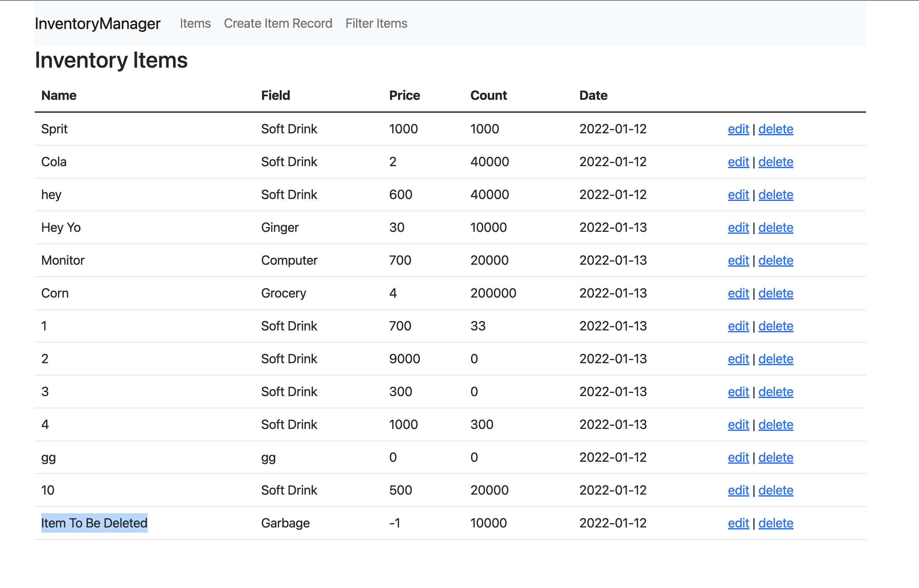Delete the Item To Be Deleted row

click(775, 523)
